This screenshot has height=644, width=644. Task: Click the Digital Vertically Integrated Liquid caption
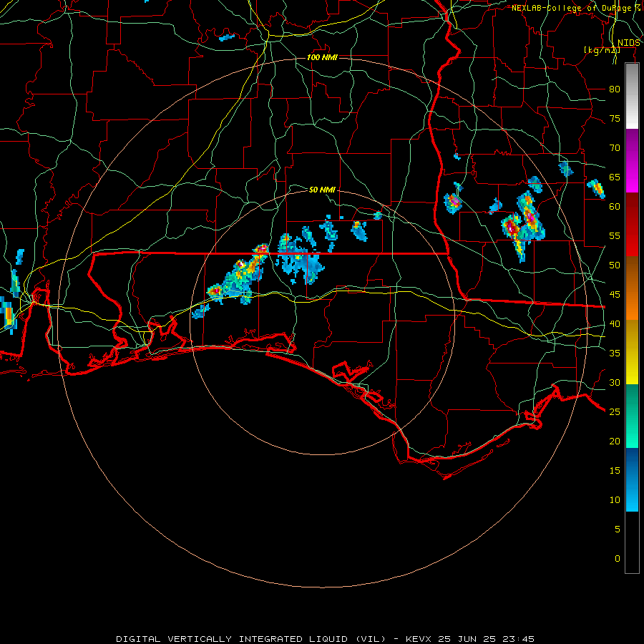pos(326,639)
